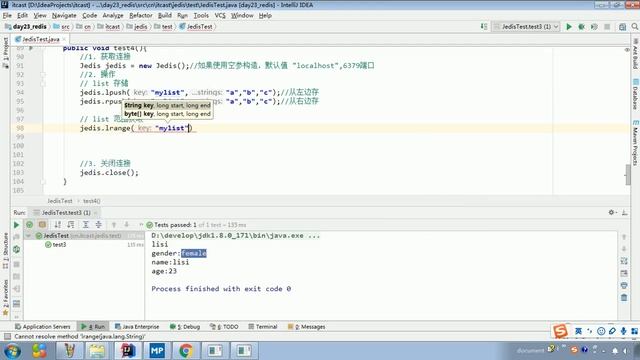Click volume speaker icon in system tray
The image size is (640, 360).
coord(625,350)
